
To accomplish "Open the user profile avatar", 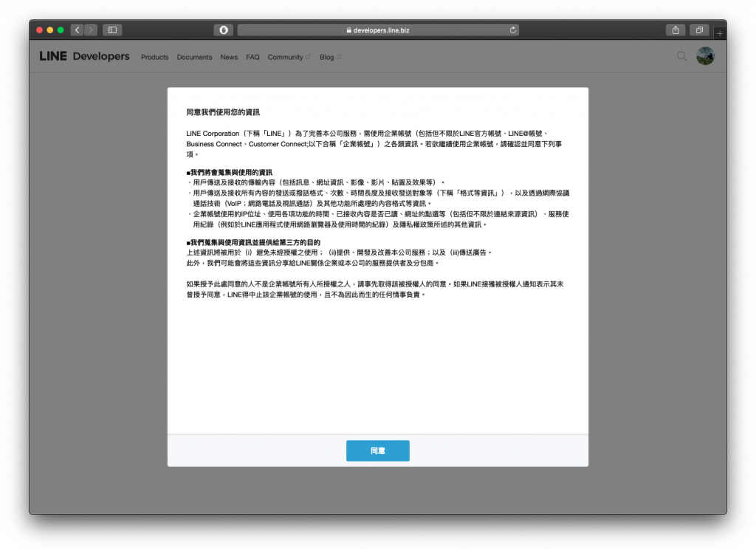I will tap(705, 56).
